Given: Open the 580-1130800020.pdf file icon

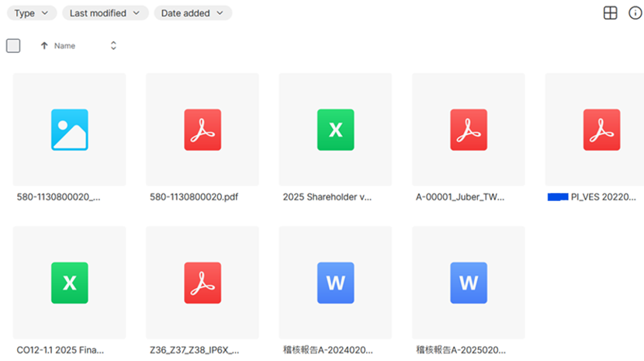Looking at the screenshot, I should click(203, 130).
